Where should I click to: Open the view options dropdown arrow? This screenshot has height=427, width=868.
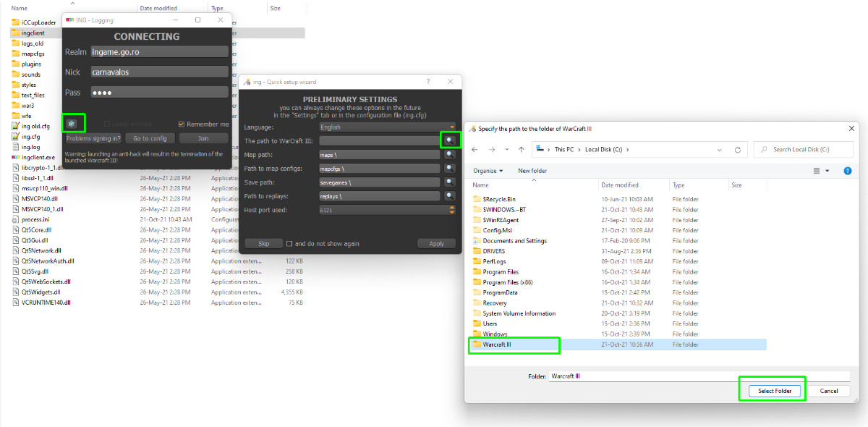point(827,171)
